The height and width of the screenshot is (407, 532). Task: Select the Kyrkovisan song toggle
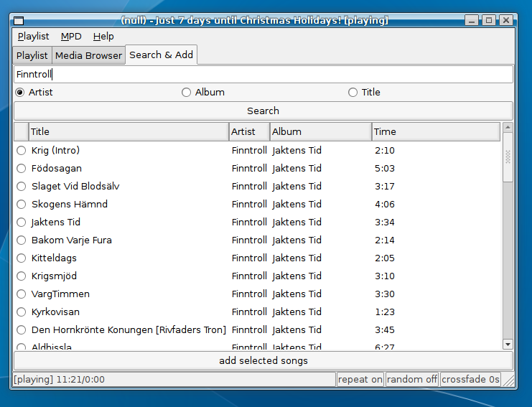point(22,312)
